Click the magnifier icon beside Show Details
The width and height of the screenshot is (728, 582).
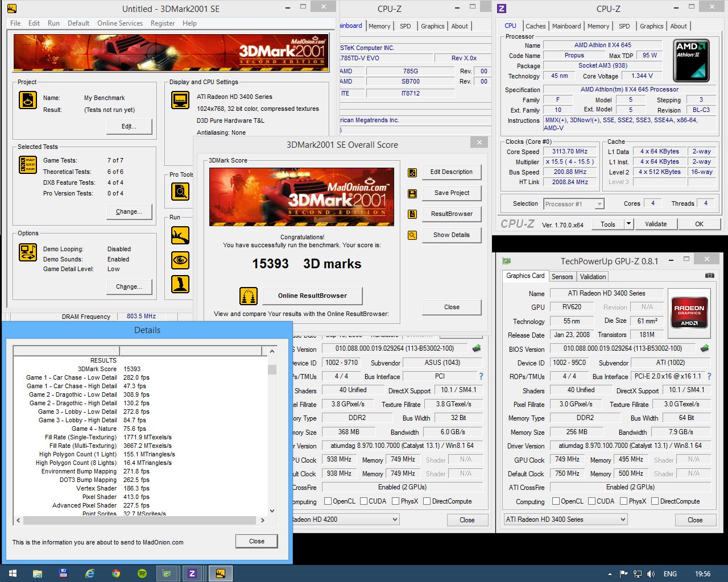pos(412,235)
